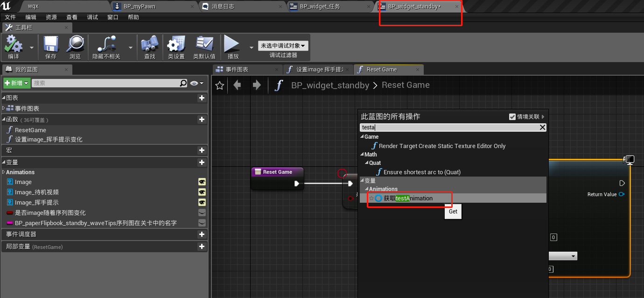Click the Get button under testAnimation
The height and width of the screenshot is (298, 644).
point(452,212)
